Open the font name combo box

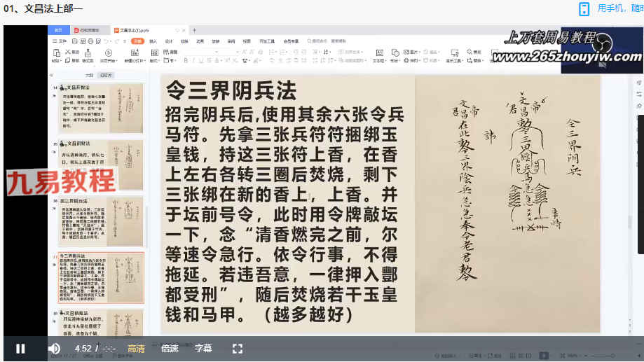(201, 52)
